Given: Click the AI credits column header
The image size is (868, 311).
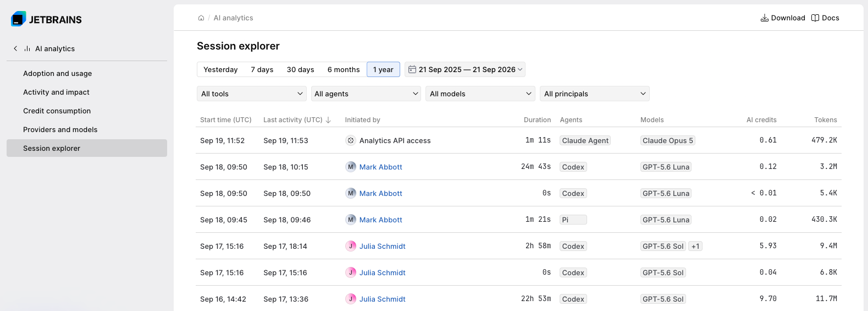Looking at the screenshot, I should (x=761, y=119).
